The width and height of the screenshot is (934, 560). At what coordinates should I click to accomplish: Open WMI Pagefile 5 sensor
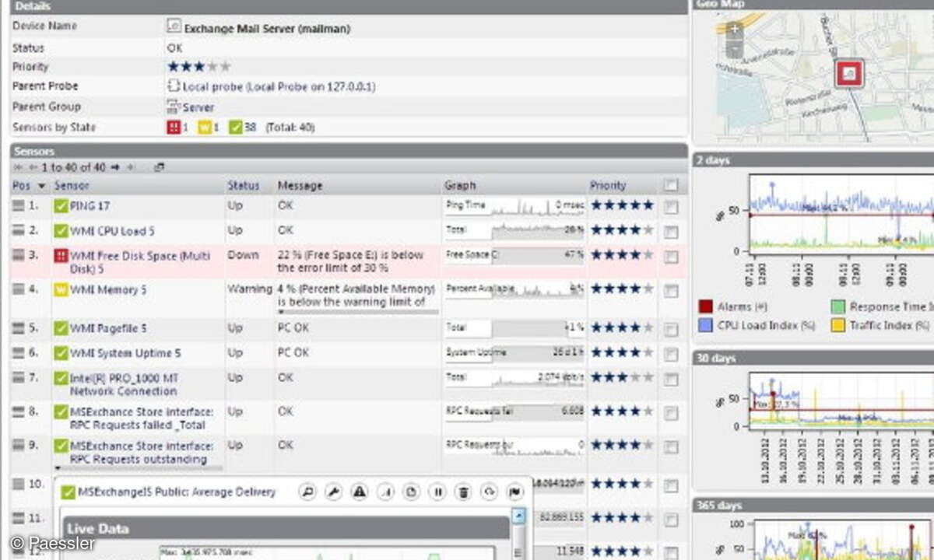click(108, 328)
